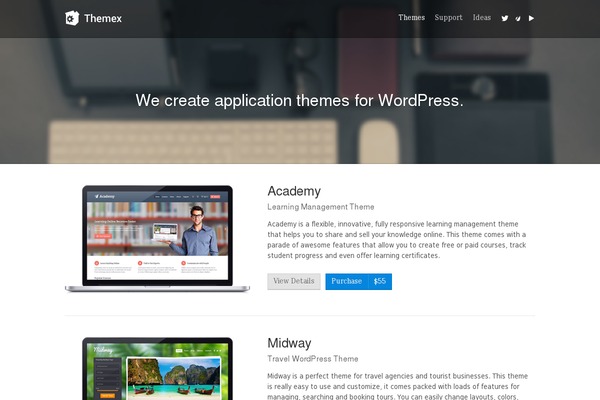Click the play triangle icon in header
The height and width of the screenshot is (400, 600).
coord(531,18)
